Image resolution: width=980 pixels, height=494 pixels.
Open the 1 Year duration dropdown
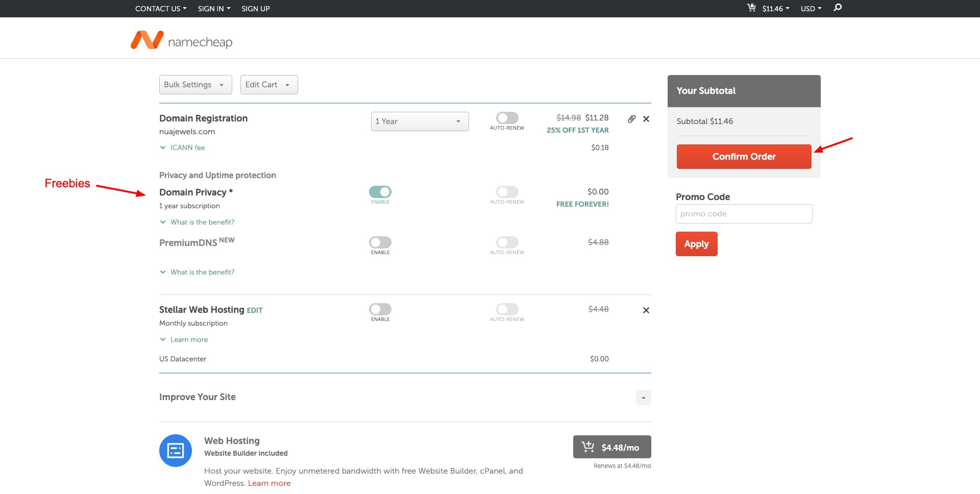(420, 121)
